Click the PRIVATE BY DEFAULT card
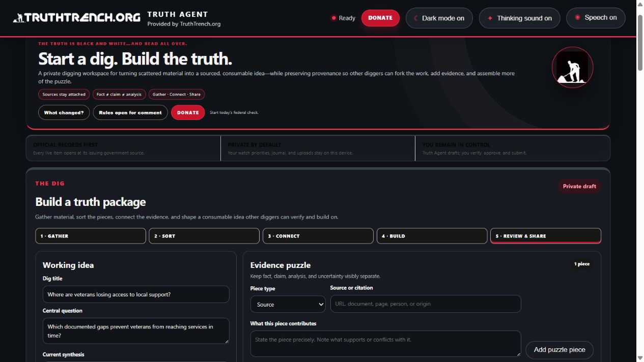 (x=318, y=148)
